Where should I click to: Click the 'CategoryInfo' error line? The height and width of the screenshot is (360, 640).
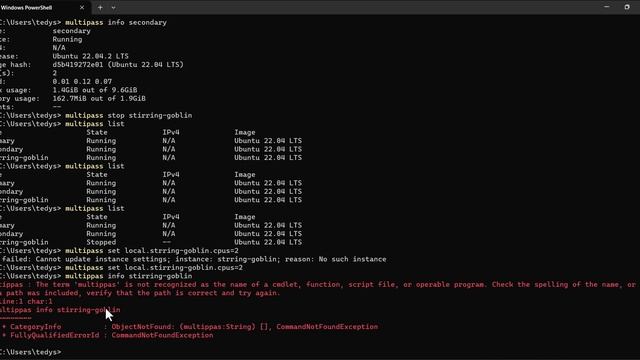click(190, 327)
